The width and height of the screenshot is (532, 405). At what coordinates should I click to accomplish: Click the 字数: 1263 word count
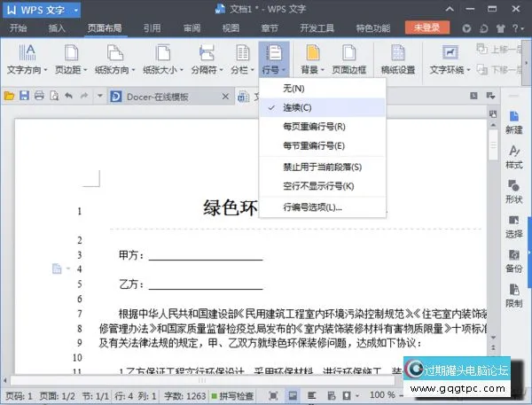pos(185,396)
